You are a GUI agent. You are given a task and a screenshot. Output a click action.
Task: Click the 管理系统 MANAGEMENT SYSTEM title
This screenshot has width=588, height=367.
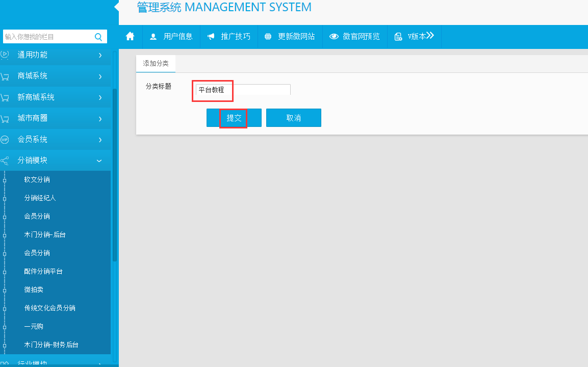pyautogui.click(x=224, y=7)
